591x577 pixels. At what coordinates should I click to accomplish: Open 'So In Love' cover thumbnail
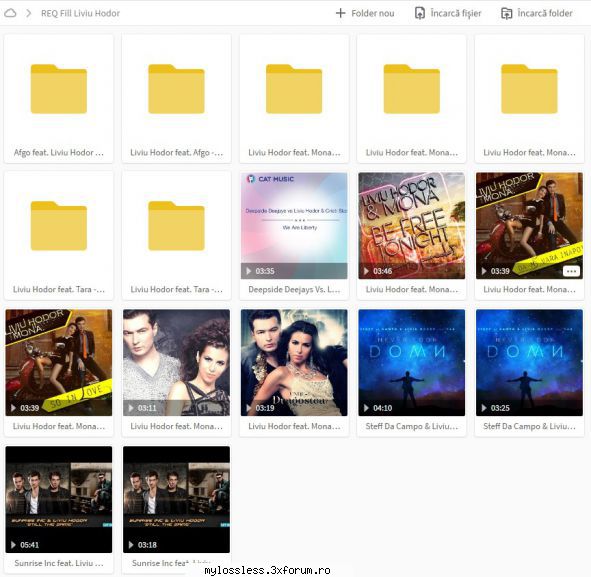[x=59, y=363]
